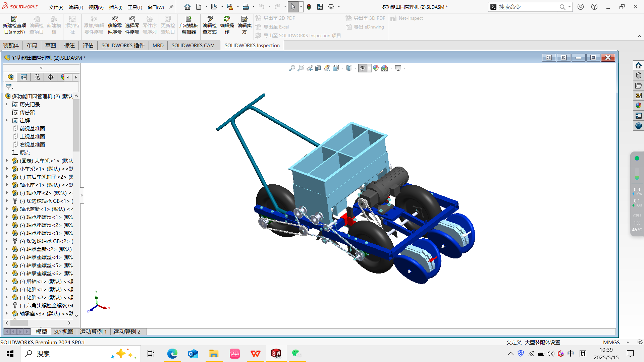Screen dimensions: 644x362
Task: Expand the 小车架<1> component node
Action: [x=7, y=169]
